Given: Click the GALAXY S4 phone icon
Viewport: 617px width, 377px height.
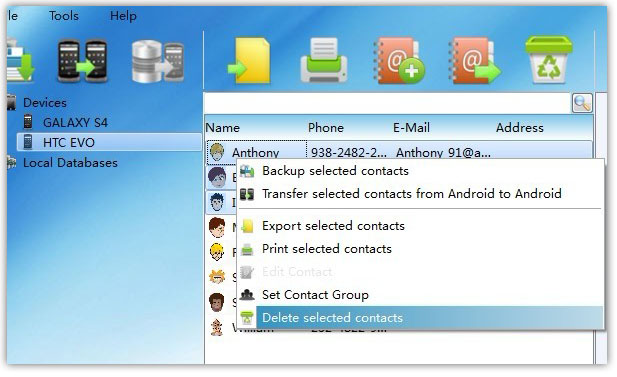Looking at the screenshot, I should click(x=28, y=122).
